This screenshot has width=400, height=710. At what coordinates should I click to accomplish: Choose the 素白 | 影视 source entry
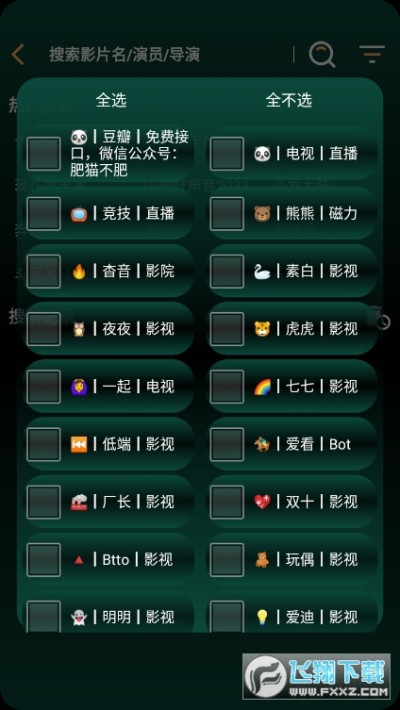point(292,271)
